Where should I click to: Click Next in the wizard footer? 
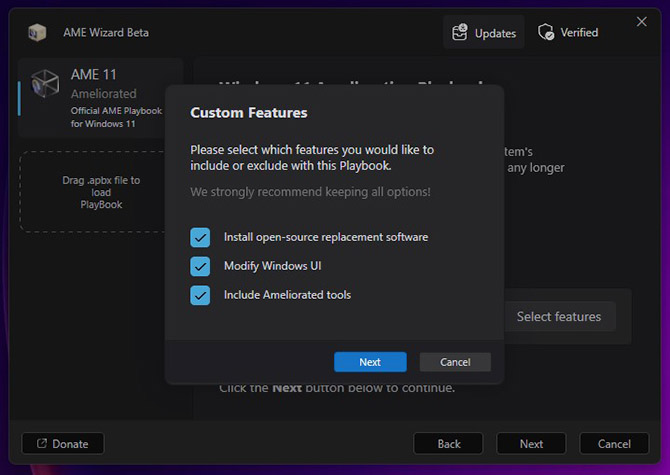pos(531,444)
